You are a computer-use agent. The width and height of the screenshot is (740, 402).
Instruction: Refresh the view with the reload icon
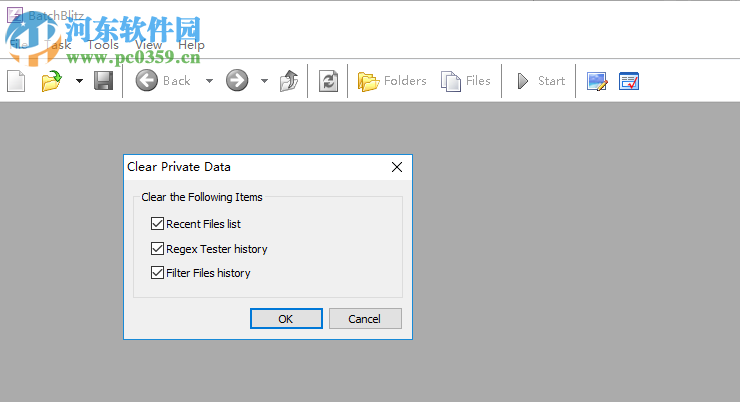coord(328,81)
